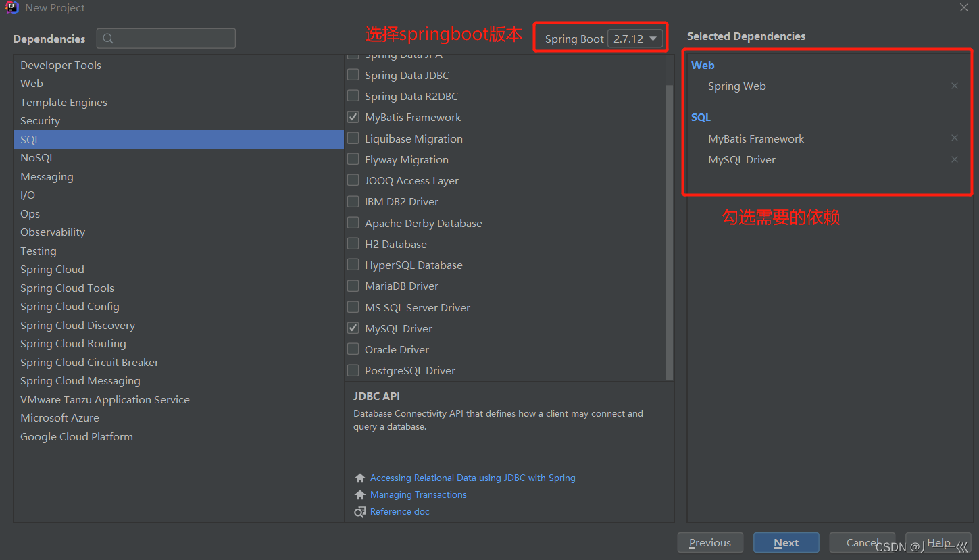Select the Template Engines category
This screenshot has width=979, height=560.
click(178, 102)
